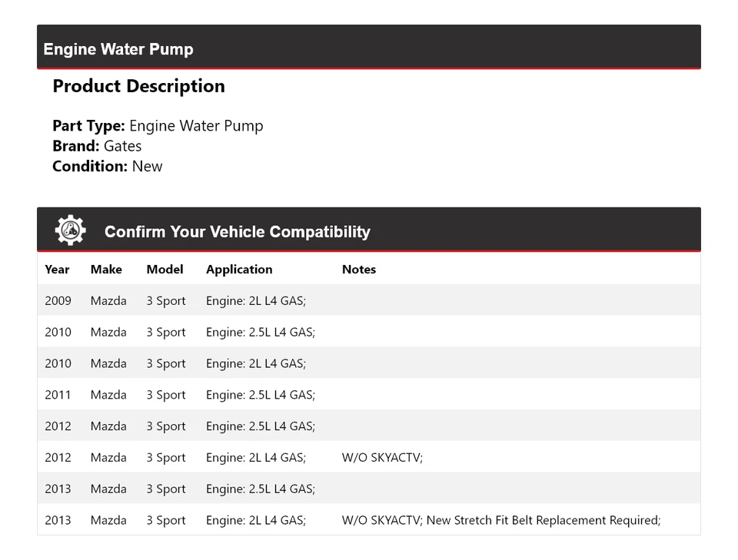Image resolution: width=738 pixels, height=560 pixels.
Task: Click the W/O SKYACTV; note in 2012 row
Action: coord(382,458)
